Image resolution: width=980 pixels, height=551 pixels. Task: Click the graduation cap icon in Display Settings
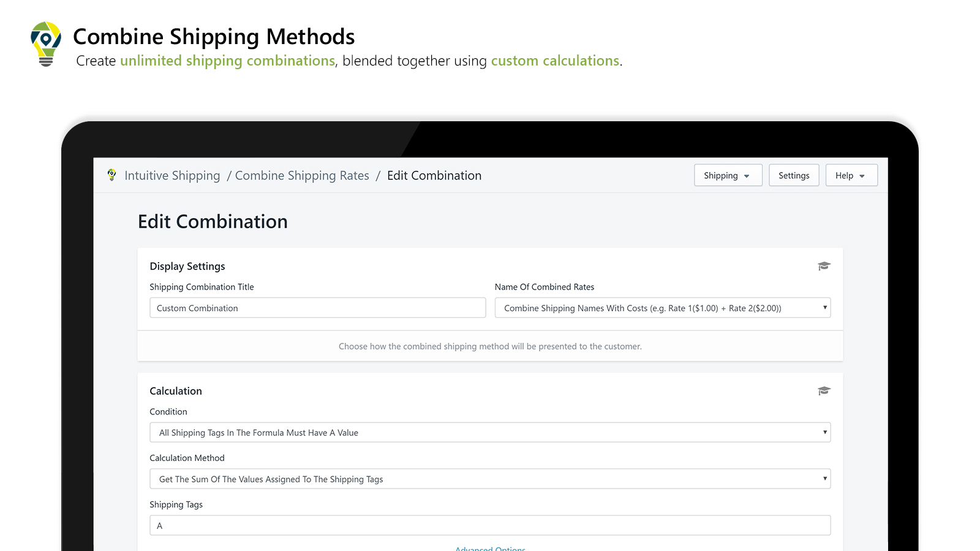[824, 266]
